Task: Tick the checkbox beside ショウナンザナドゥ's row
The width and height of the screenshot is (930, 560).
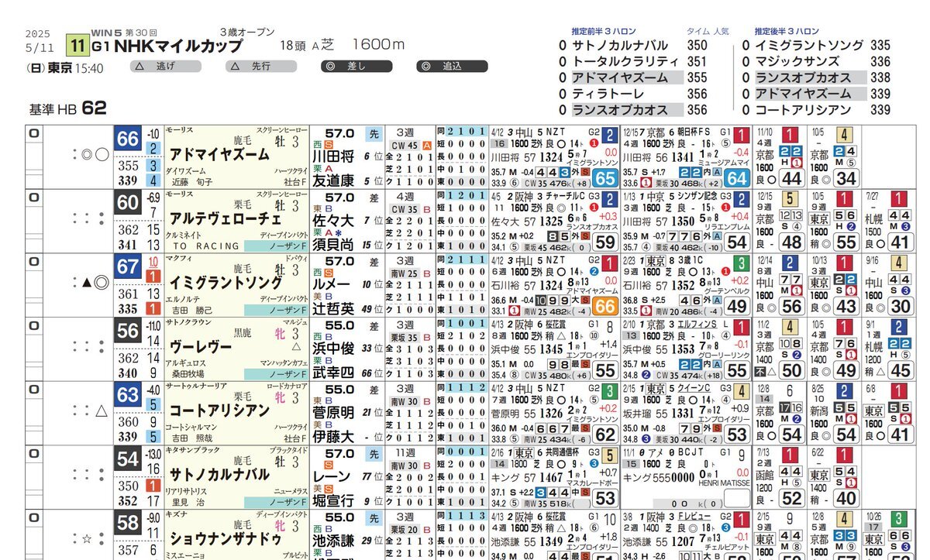Action: pos(33,519)
